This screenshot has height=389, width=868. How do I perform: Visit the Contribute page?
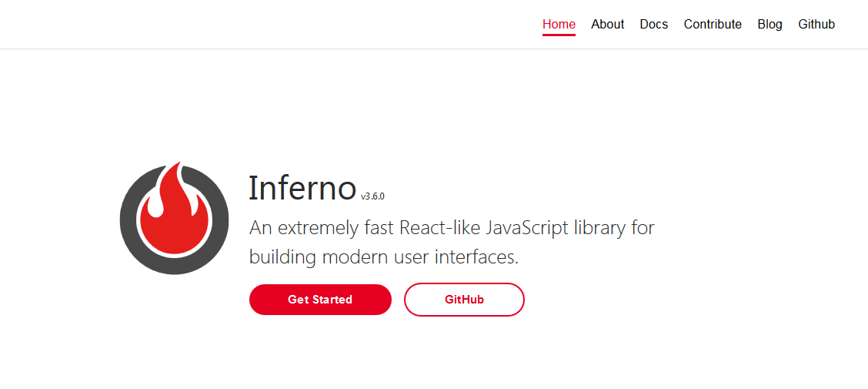(x=713, y=25)
